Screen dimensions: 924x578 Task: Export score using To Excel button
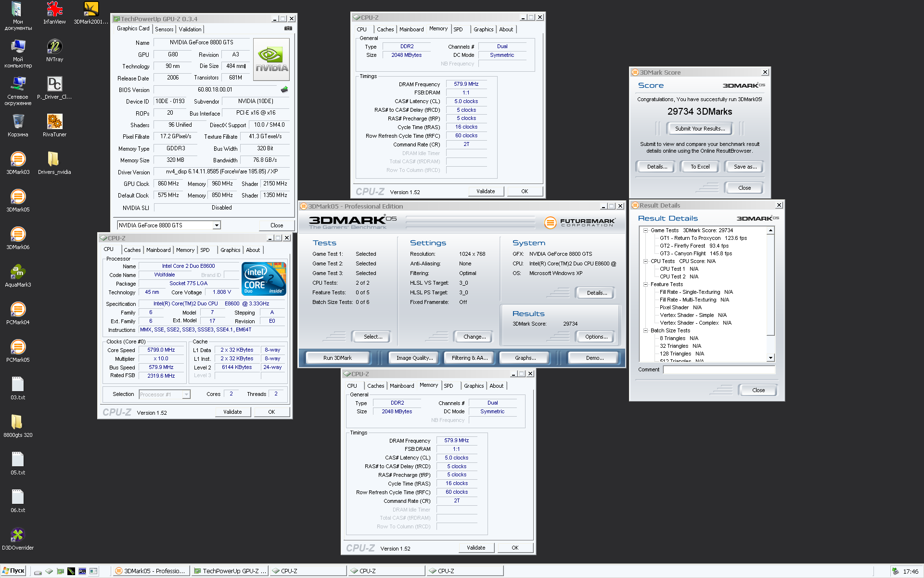700,167
